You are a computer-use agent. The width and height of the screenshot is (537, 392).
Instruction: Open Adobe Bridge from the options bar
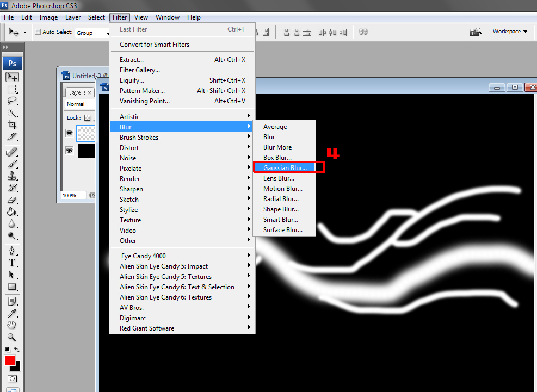click(476, 32)
